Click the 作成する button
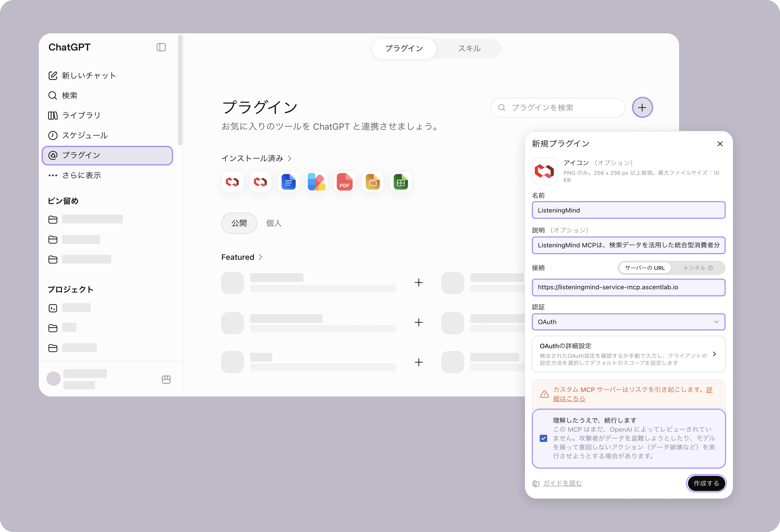The height and width of the screenshot is (532, 780). pos(706,483)
